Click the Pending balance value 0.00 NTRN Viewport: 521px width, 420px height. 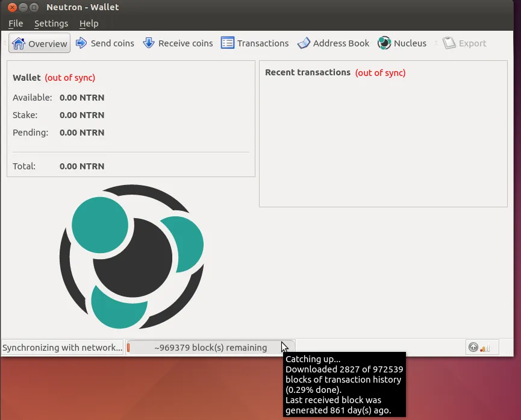(82, 133)
